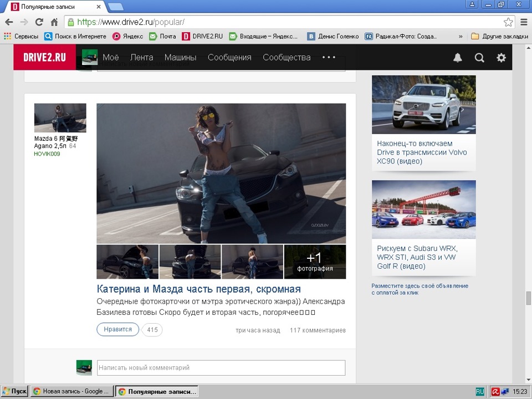Switch to Новая запись - Google taskbar window

pyautogui.click(x=72, y=392)
